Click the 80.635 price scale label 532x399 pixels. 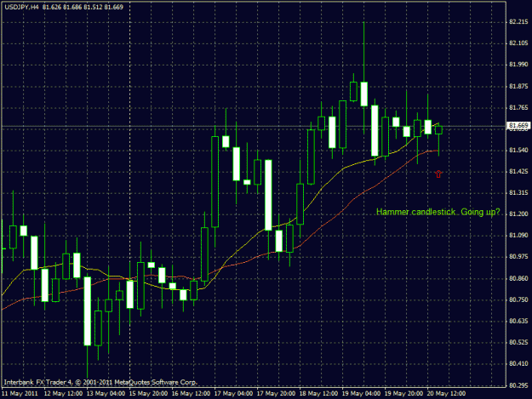[x=518, y=321]
